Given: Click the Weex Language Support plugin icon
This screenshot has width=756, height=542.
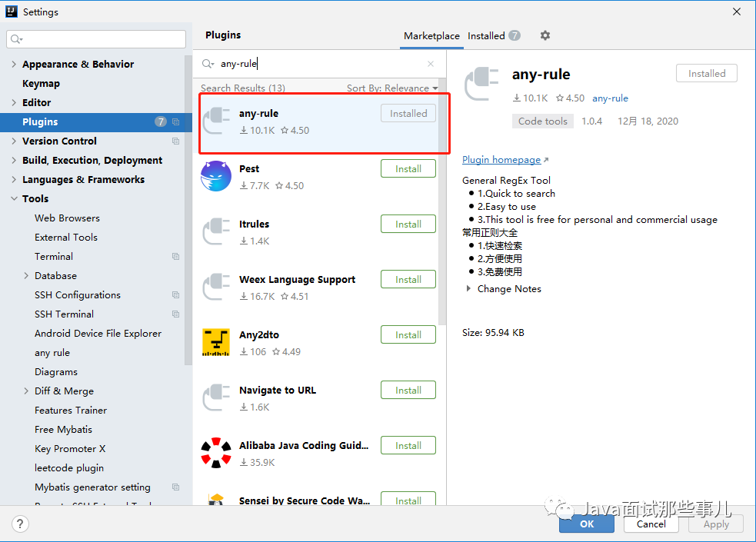Looking at the screenshot, I should pyautogui.click(x=216, y=287).
